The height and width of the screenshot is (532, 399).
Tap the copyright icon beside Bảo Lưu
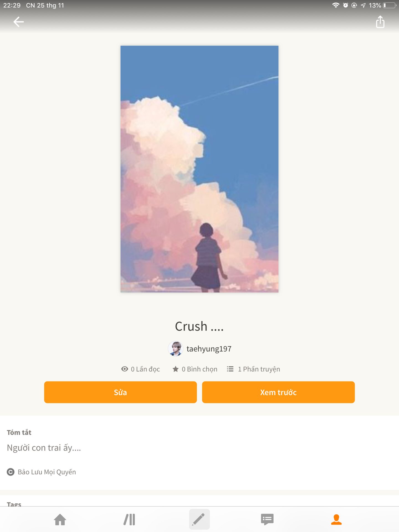click(x=11, y=472)
